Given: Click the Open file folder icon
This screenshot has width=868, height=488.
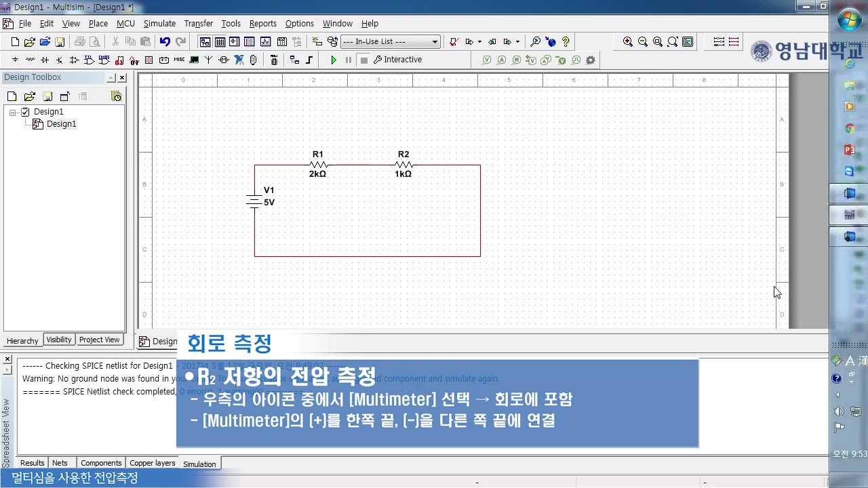Looking at the screenshot, I should point(30,41).
